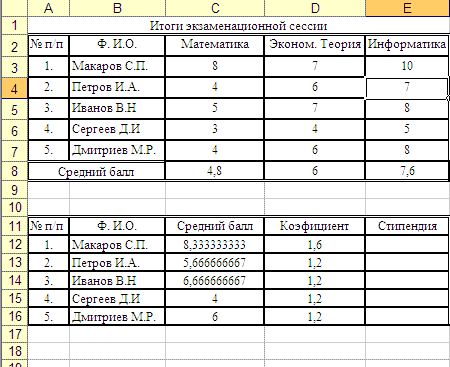Click the 'Информатика' header cell

click(407, 45)
